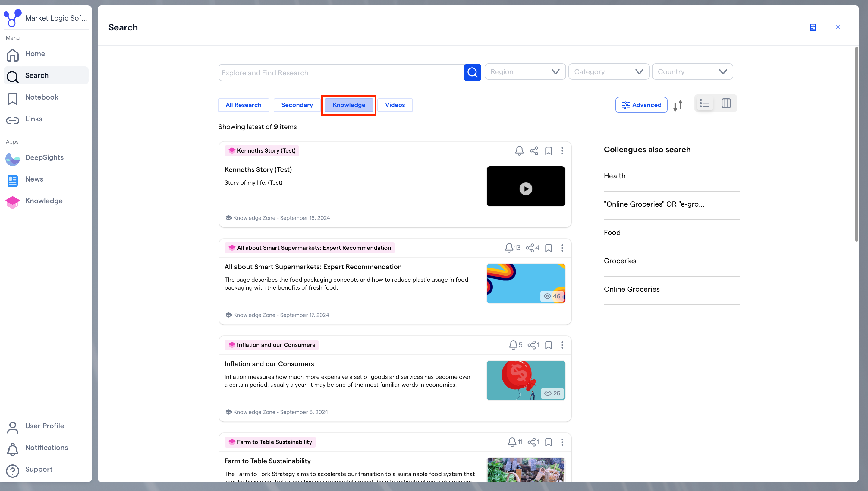The height and width of the screenshot is (491, 868).
Task: Bookmark the Smart Supermarkets item
Action: (549, 248)
